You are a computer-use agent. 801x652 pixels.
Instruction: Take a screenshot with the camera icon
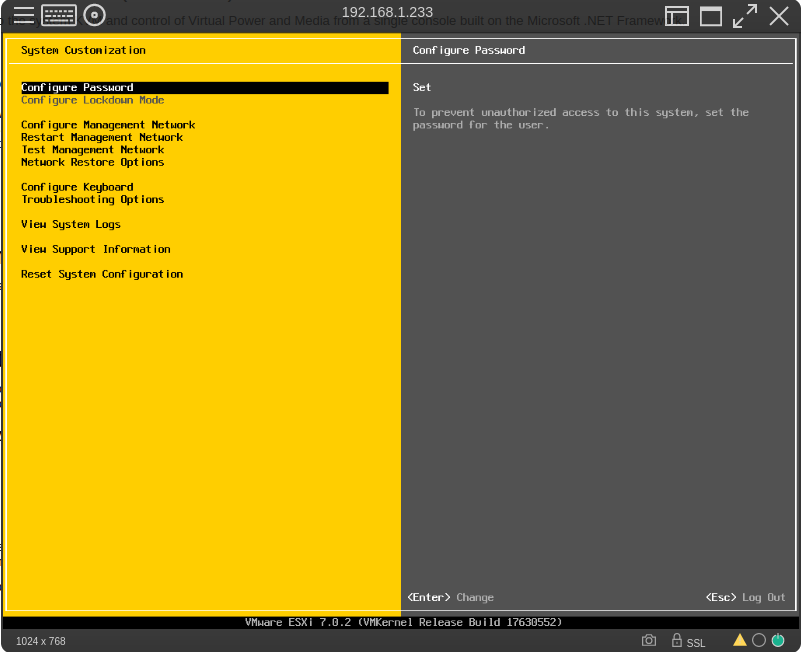coord(649,640)
